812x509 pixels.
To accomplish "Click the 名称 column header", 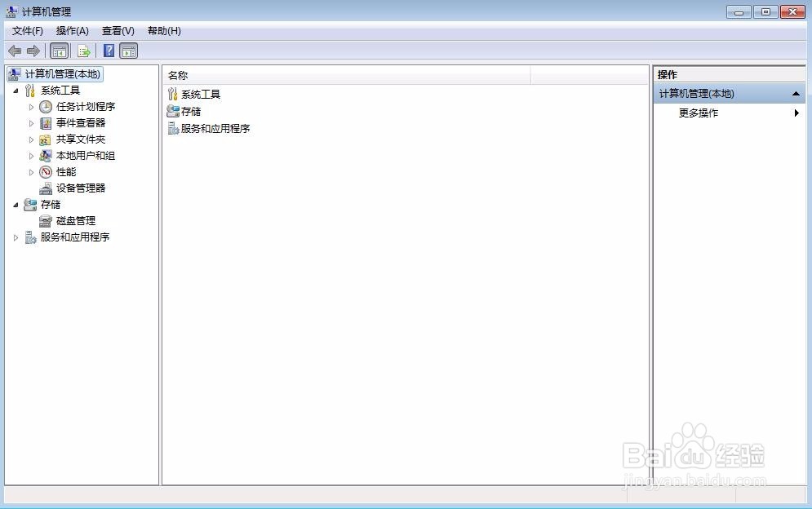I will 347,75.
